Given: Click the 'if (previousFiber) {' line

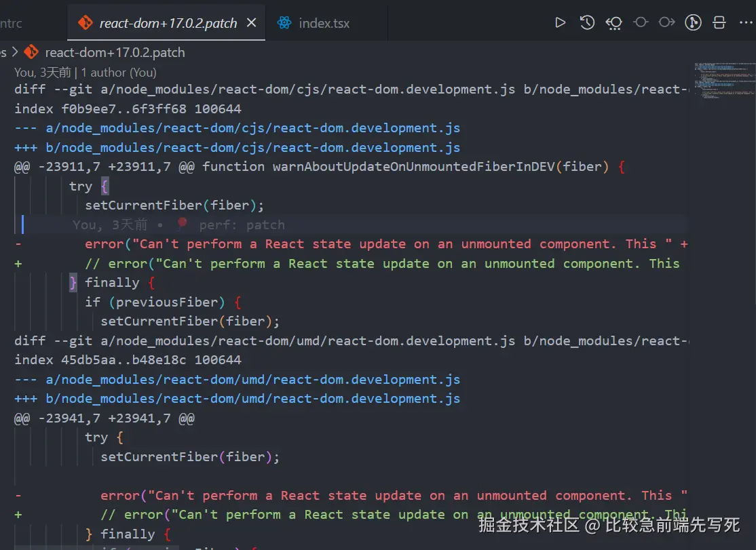Looking at the screenshot, I should tap(163, 302).
